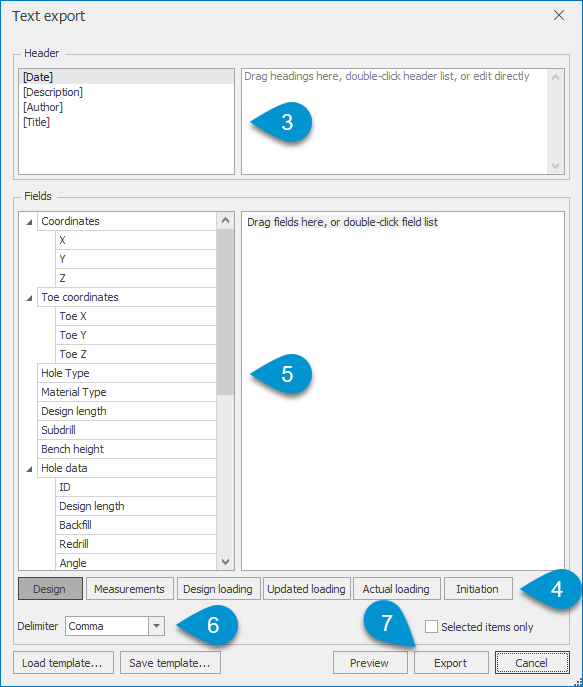Select the [Author] header item
The image size is (583, 687).
pyautogui.click(x=126, y=107)
